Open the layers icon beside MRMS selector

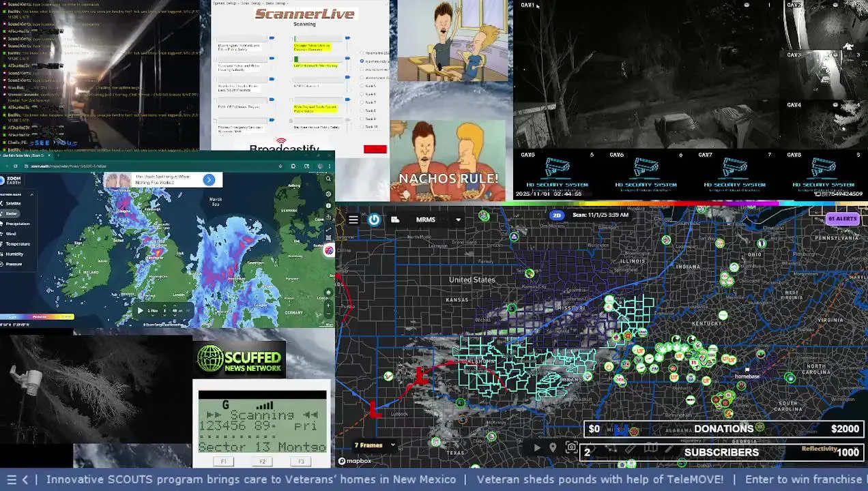coord(395,220)
